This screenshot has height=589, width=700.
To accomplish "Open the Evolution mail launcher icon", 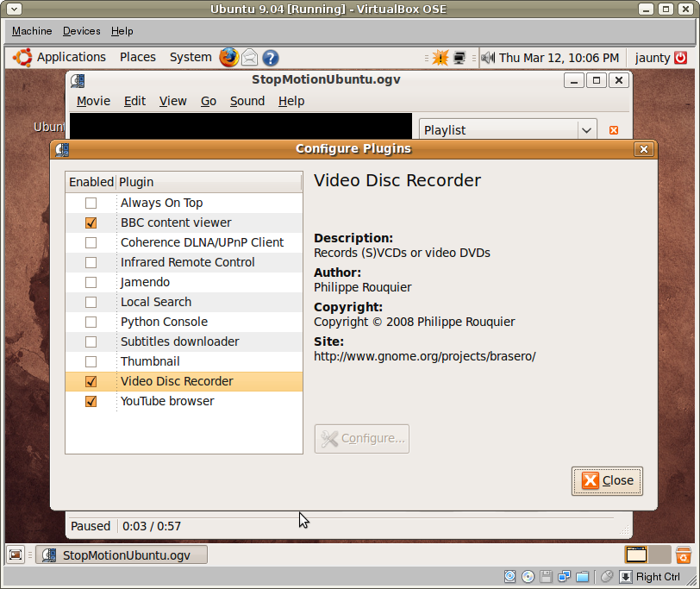I will [x=250, y=58].
